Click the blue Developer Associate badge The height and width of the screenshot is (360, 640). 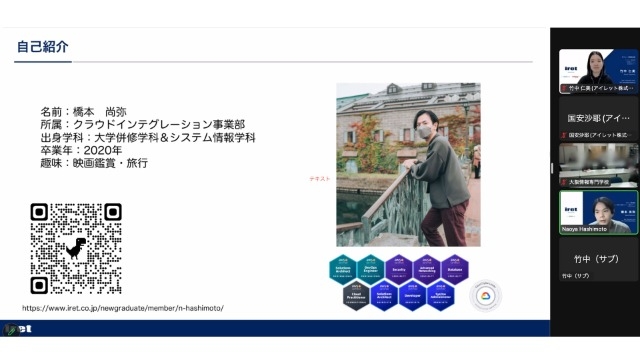point(412,296)
